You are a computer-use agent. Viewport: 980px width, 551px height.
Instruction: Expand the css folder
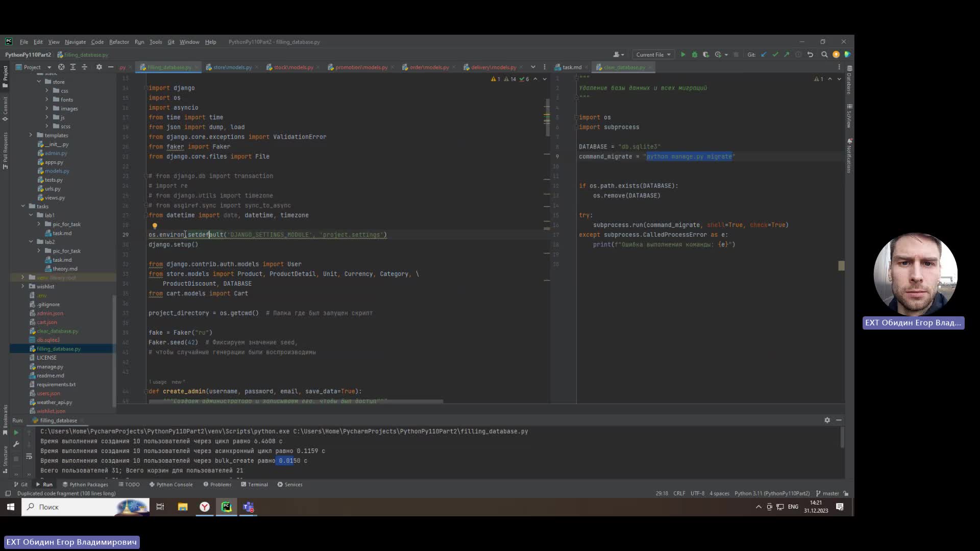click(x=47, y=90)
